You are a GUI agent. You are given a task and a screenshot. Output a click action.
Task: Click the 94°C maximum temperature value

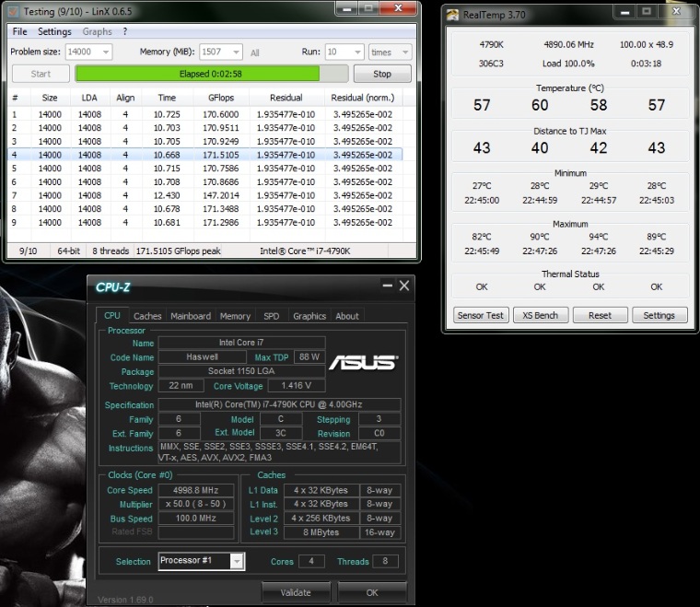[x=598, y=237]
